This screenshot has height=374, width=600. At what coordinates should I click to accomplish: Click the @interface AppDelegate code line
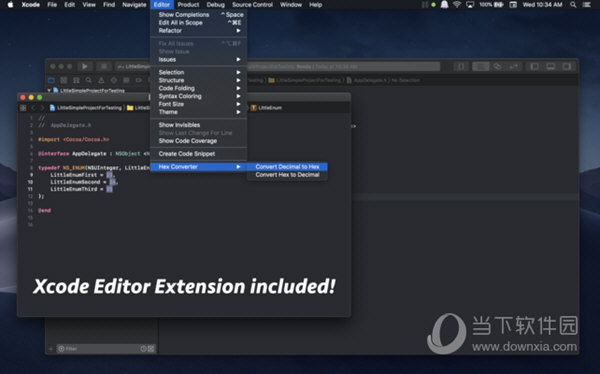pyautogui.click(x=94, y=154)
